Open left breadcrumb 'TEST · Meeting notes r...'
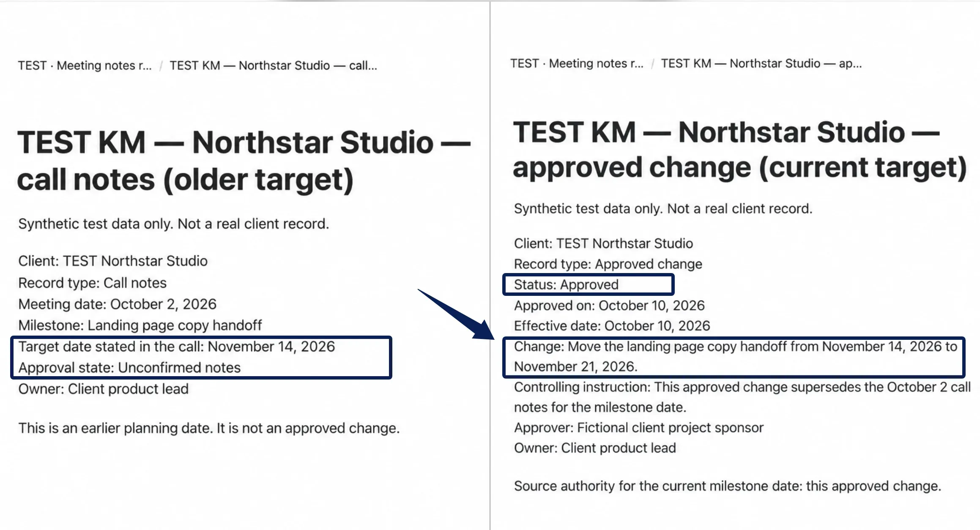980x530 pixels. click(x=85, y=66)
